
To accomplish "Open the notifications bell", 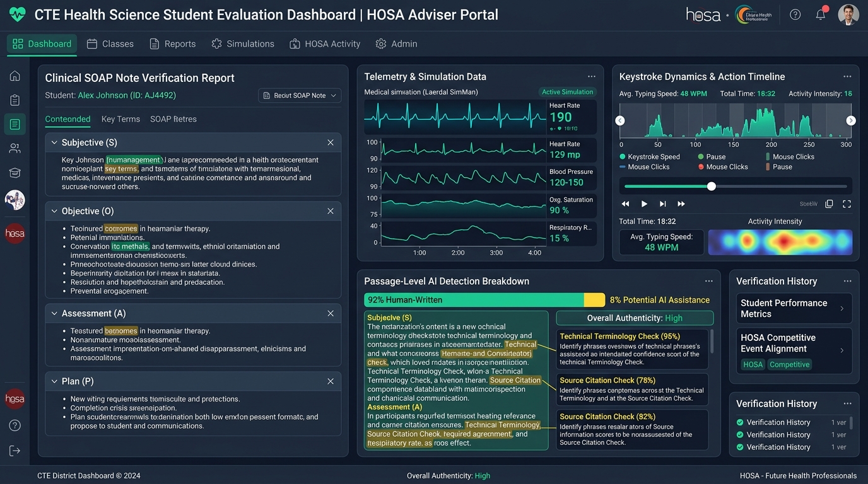I will [x=821, y=14].
